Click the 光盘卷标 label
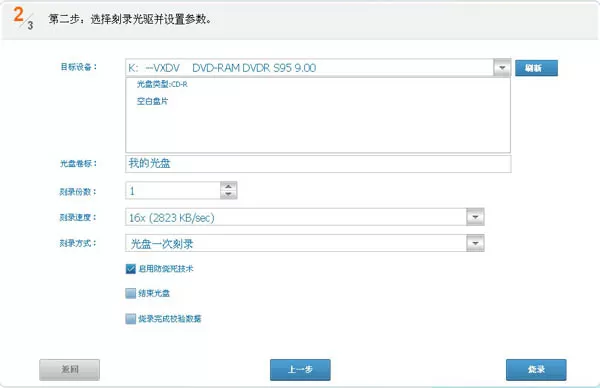 pyautogui.click(x=78, y=163)
